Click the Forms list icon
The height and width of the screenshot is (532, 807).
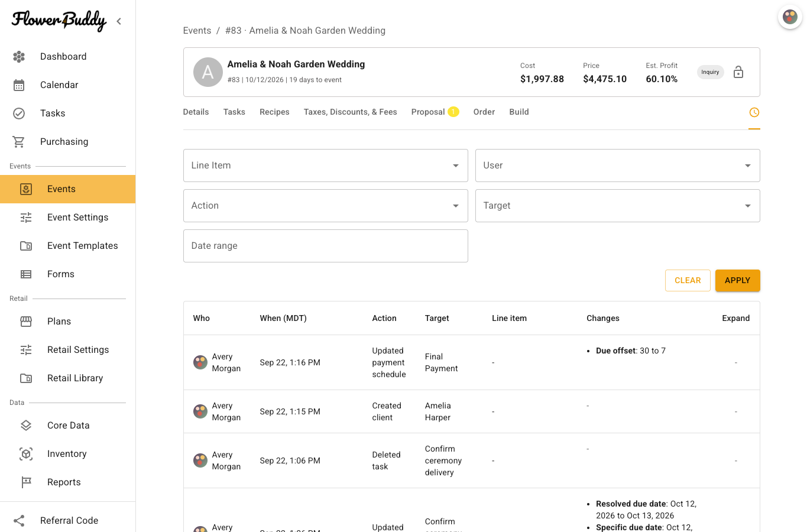(x=26, y=274)
